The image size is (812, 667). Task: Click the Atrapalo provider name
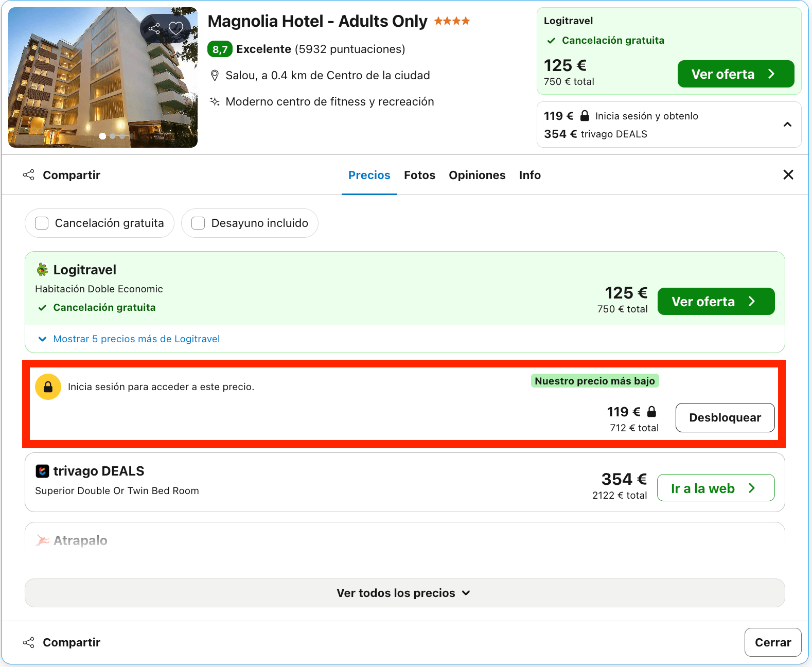coord(80,540)
